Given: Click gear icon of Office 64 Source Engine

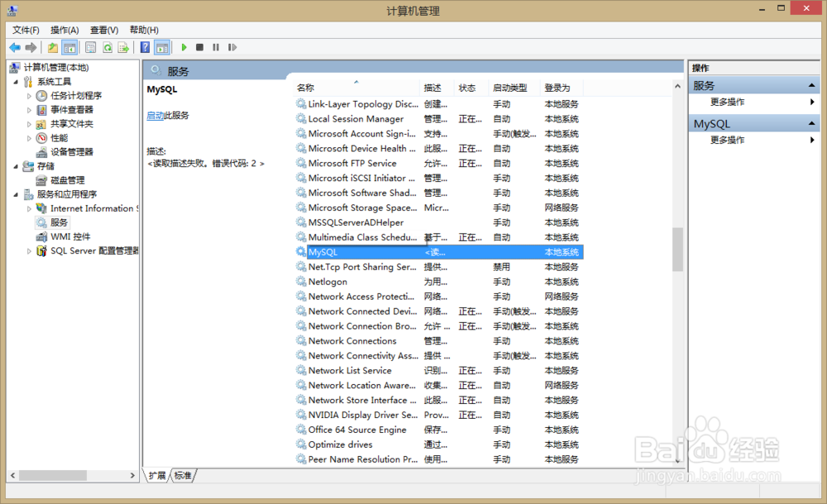Looking at the screenshot, I should point(301,430).
